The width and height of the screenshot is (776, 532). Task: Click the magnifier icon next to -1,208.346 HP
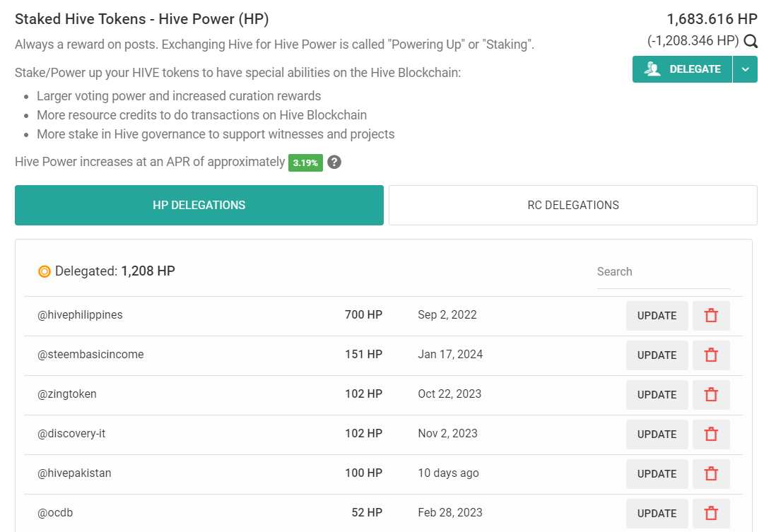751,41
